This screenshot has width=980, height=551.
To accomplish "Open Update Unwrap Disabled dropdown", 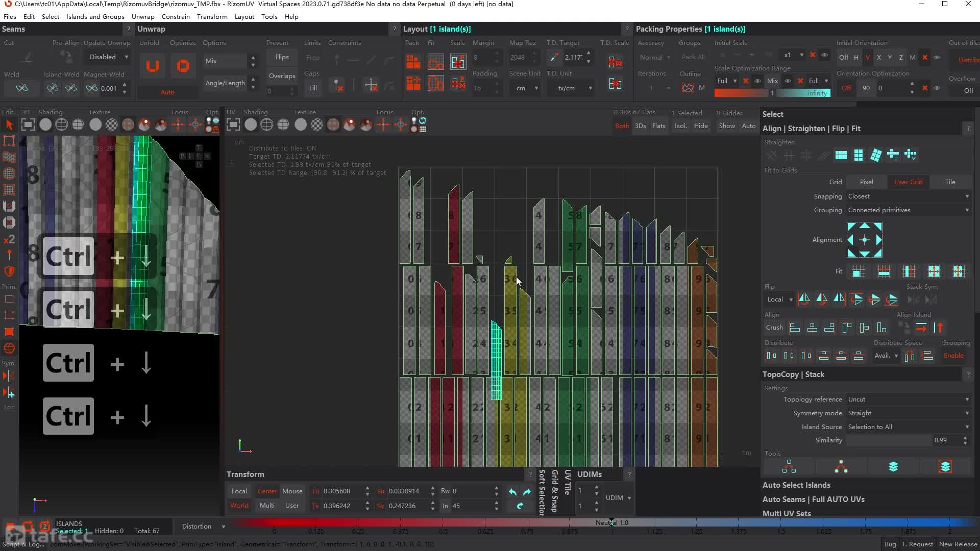I will point(108,57).
